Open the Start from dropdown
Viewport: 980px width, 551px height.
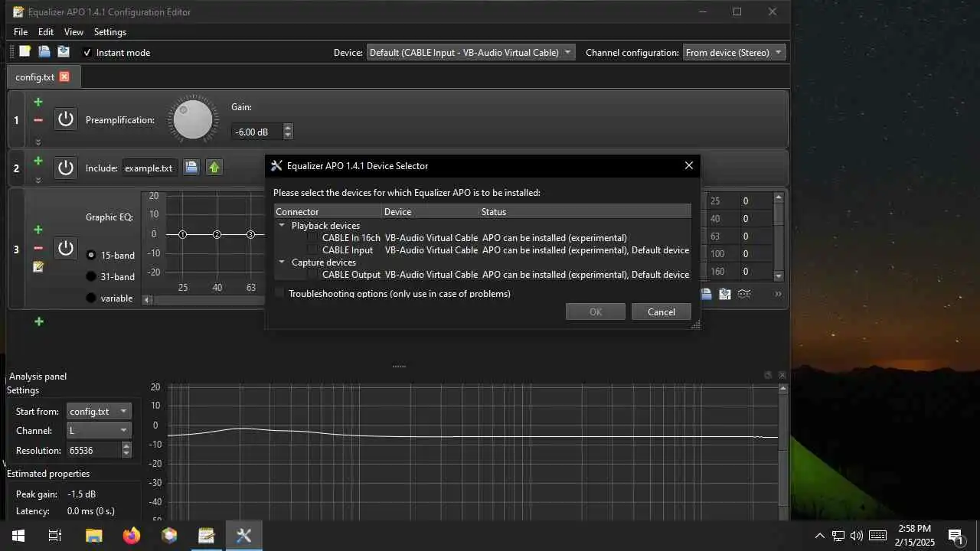pos(99,411)
